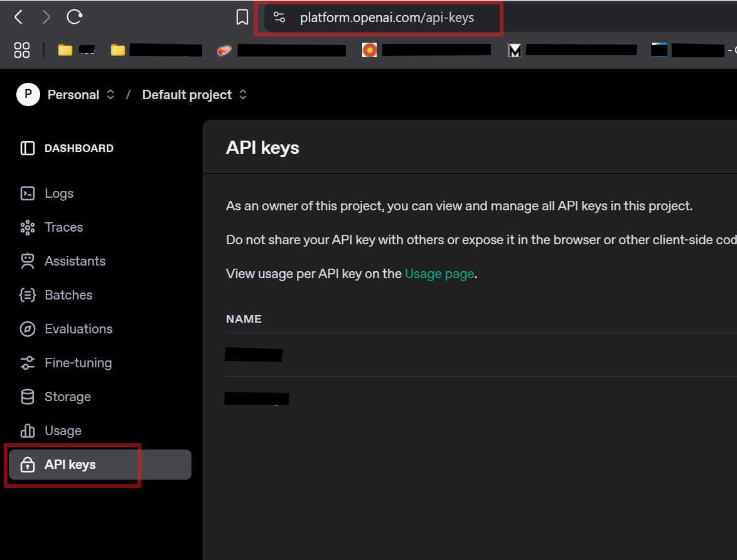Open the Fine-tuning section
737x560 pixels.
click(100, 362)
